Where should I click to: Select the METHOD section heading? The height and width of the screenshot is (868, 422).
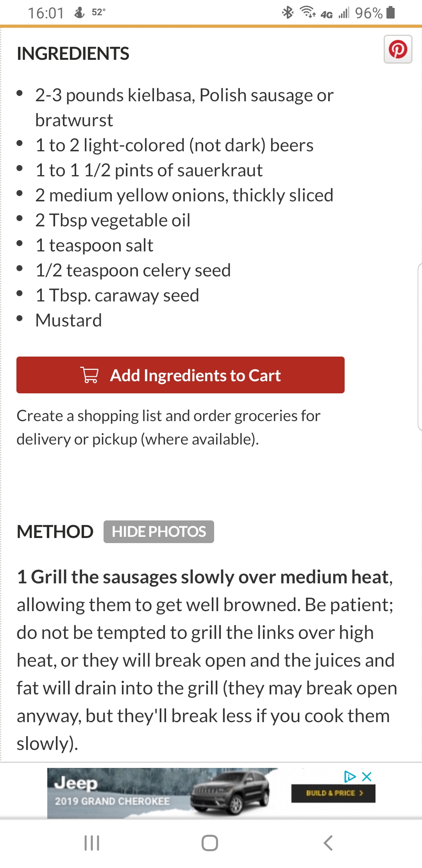pyautogui.click(x=55, y=532)
